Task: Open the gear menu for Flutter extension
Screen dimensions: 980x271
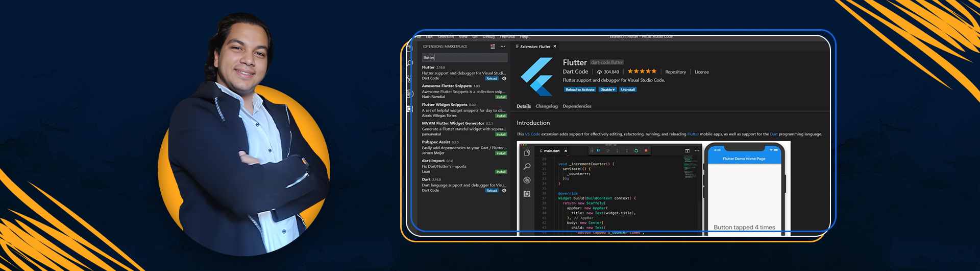Action: tap(504, 78)
